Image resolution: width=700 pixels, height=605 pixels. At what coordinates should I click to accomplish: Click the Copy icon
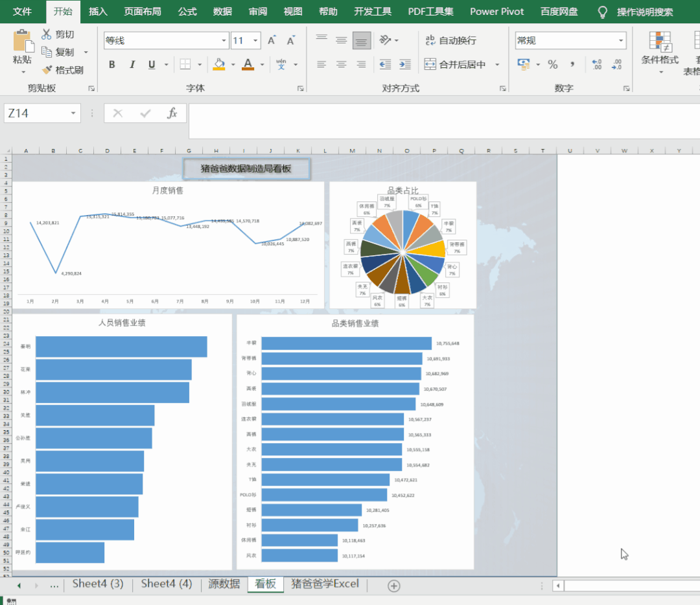(x=47, y=52)
